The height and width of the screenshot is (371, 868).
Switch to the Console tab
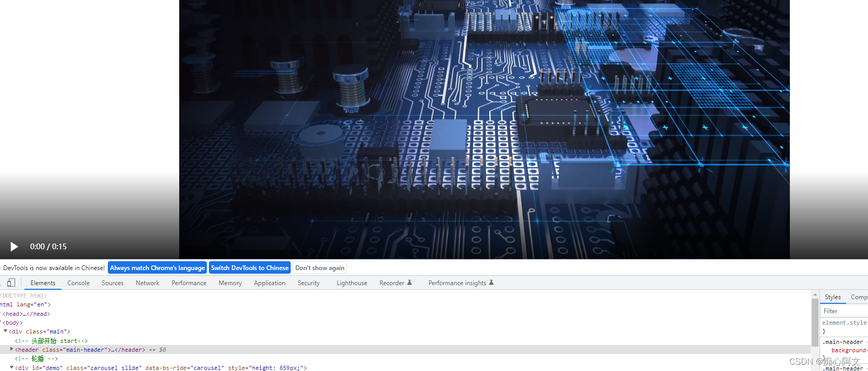[x=79, y=283]
